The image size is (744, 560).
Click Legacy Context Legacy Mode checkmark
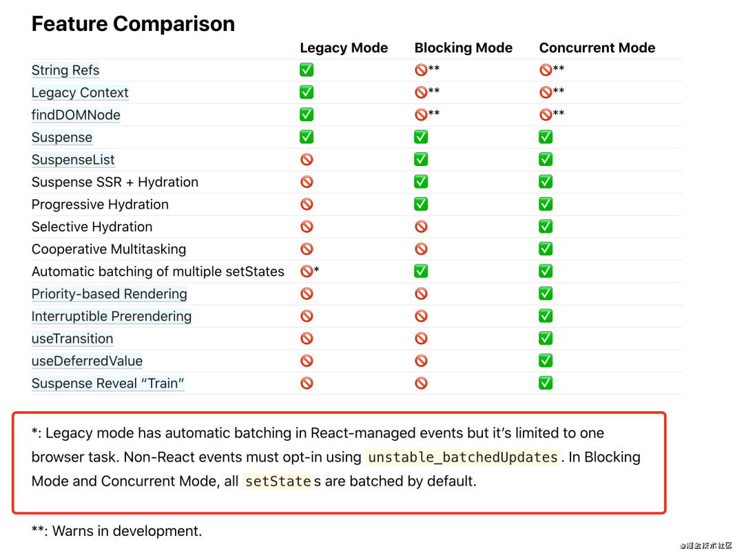(307, 92)
